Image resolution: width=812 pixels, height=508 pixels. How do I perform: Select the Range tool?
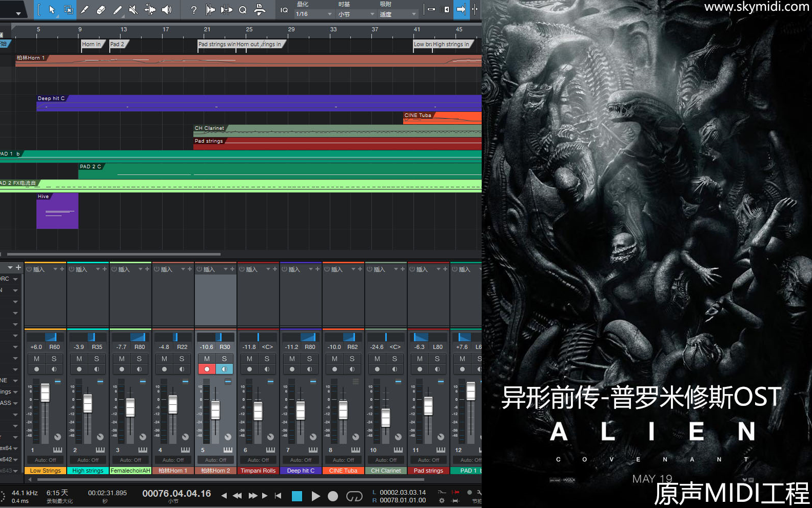pos(68,9)
